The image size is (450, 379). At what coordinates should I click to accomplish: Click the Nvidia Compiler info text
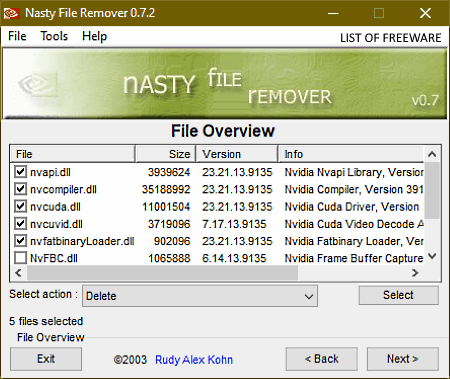[x=354, y=190]
